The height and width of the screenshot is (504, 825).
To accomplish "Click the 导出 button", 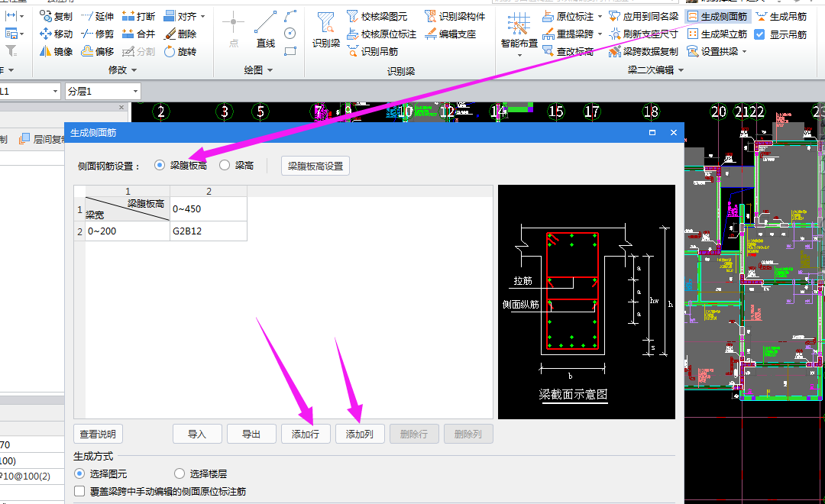I will [251, 434].
